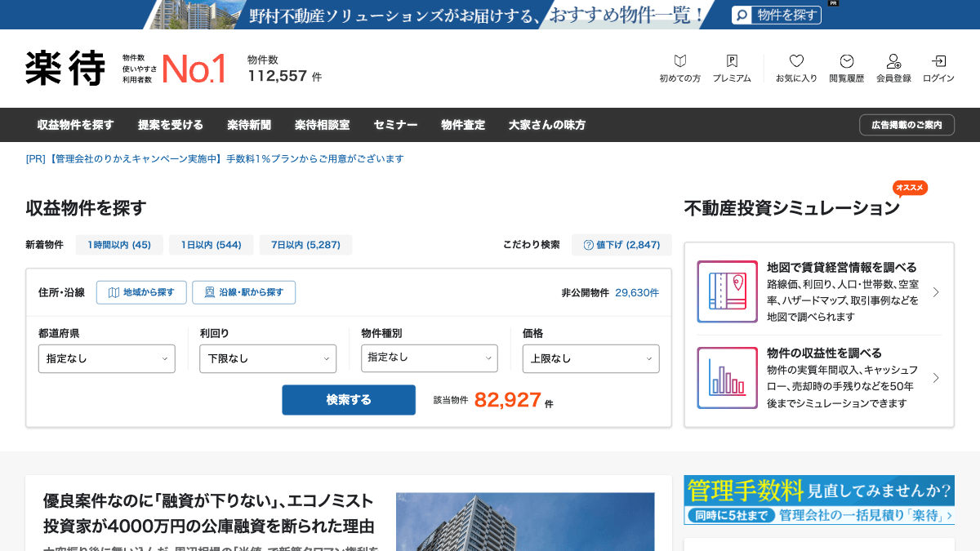Open the 大家さんの味方 menu
The image size is (980, 551).
click(547, 125)
